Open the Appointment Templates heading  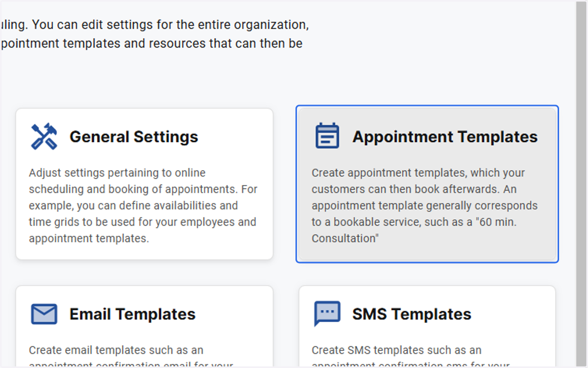[x=445, y=136]
